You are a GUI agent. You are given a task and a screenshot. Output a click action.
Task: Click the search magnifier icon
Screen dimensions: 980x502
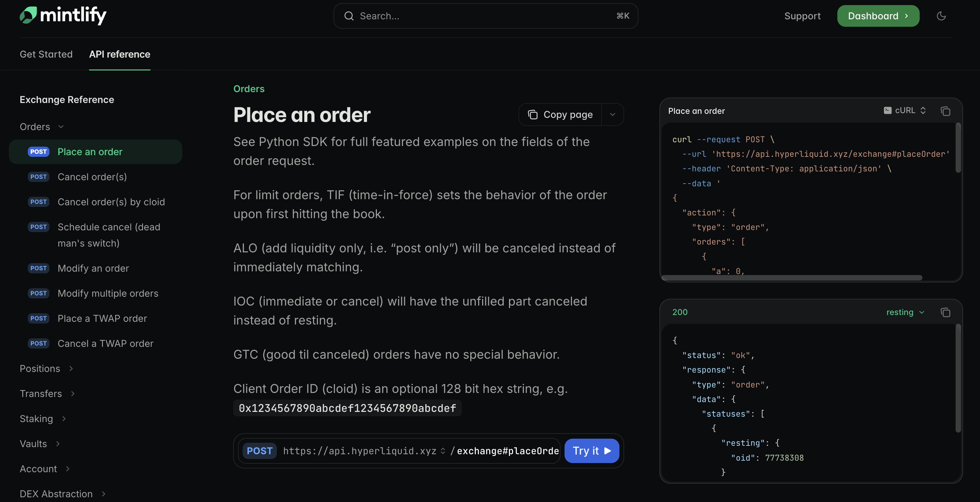point(349,16)
